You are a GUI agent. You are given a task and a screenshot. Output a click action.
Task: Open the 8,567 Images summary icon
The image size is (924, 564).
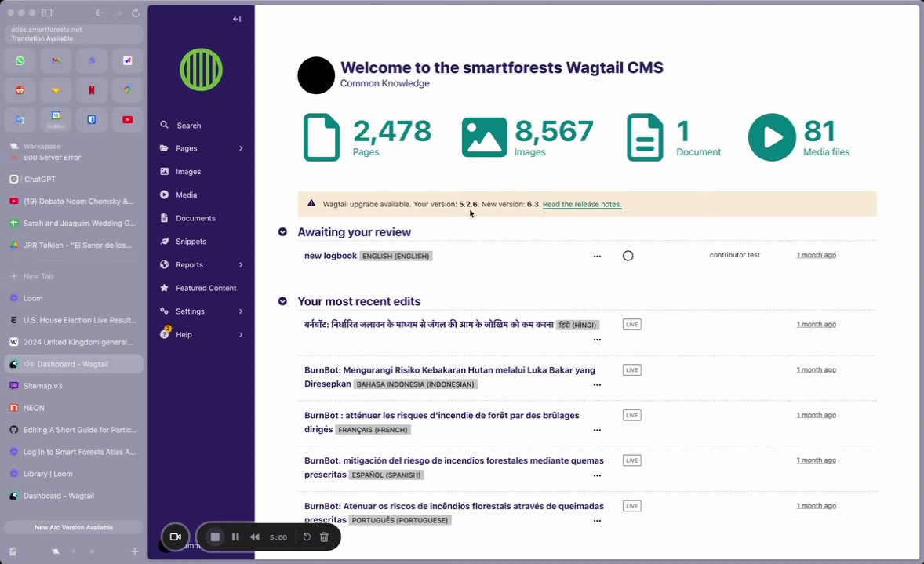[484, 137]
